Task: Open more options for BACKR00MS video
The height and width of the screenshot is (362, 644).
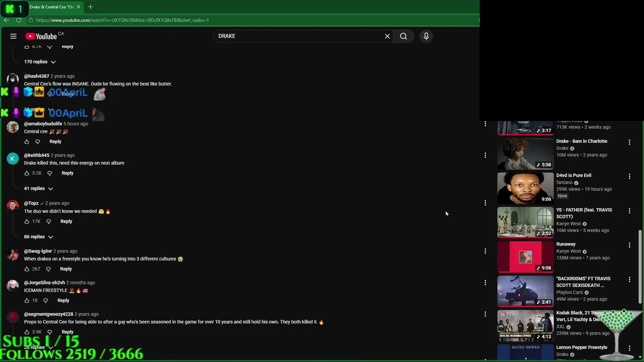Action: pyautogui.click(x=629, y=280)
